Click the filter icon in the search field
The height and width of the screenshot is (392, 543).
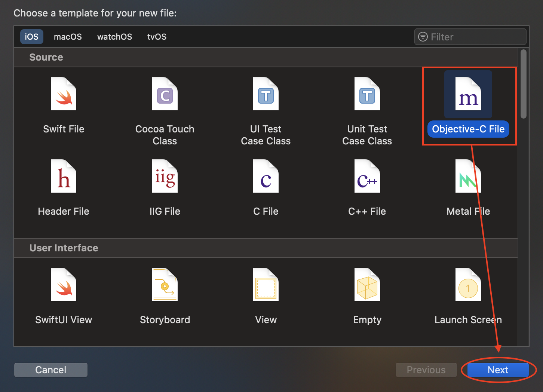tap(423, 37)
